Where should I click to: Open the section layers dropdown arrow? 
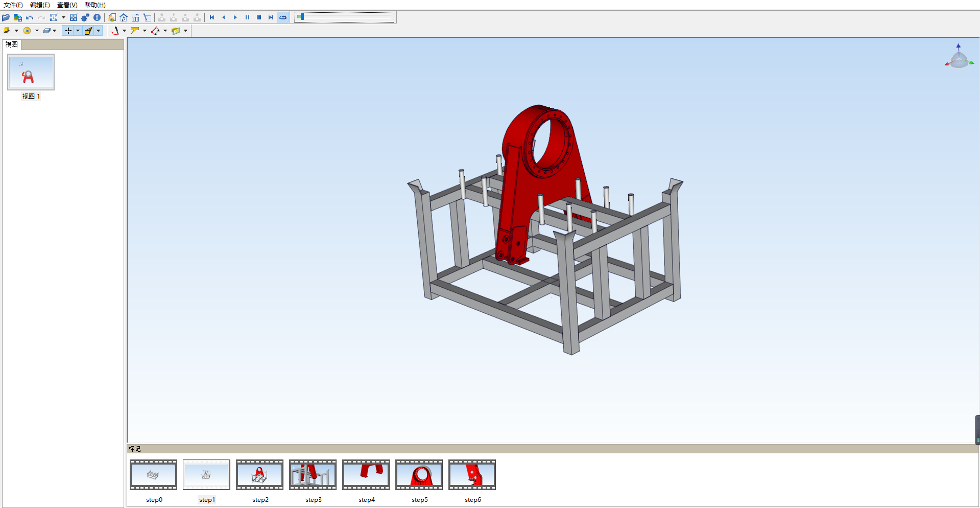coord(55,31)
